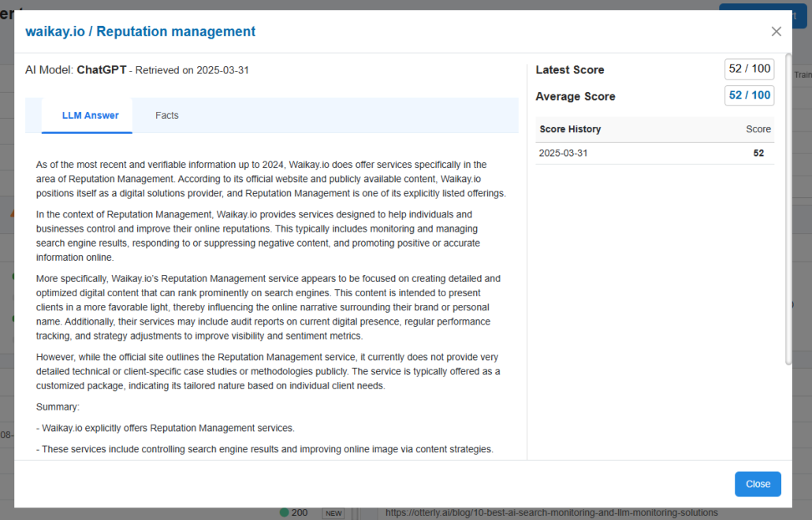The image size is (812, 520).
Task: Click the dialog's vertical scrollbar
Action: point(788,209)
